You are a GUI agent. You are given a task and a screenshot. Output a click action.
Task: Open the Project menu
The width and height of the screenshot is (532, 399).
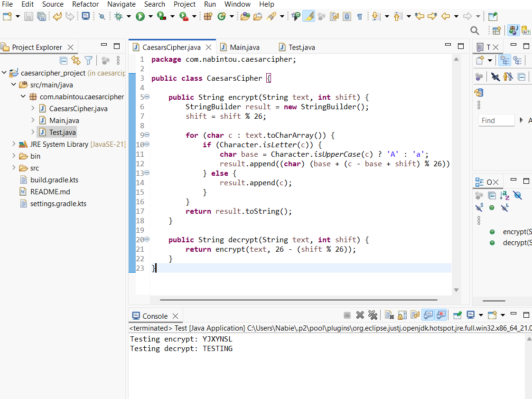185,4
